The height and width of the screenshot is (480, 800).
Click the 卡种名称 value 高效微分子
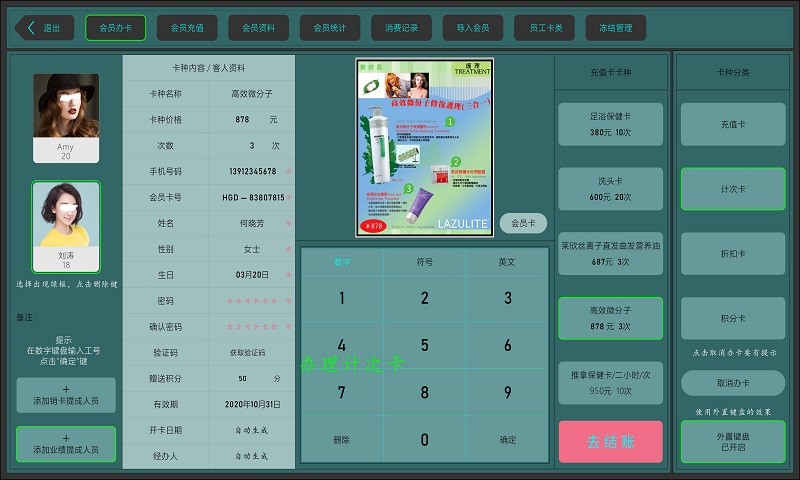click(252, 94)
